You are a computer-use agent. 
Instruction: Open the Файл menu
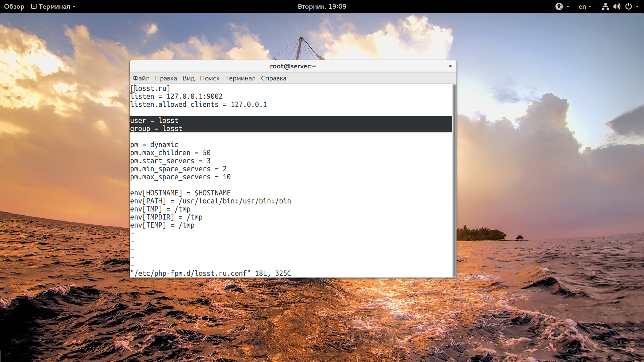click(141, 78)
